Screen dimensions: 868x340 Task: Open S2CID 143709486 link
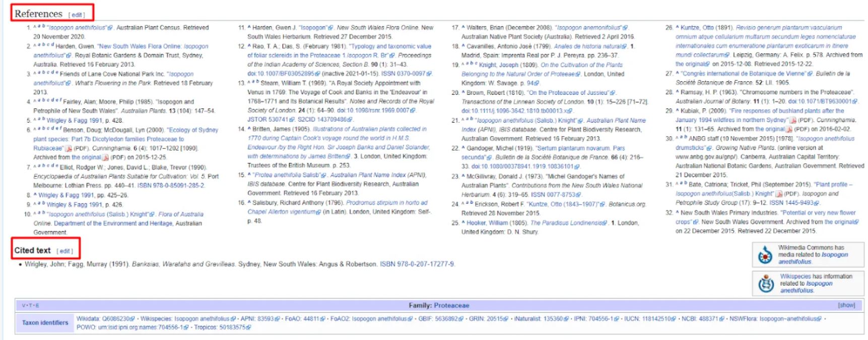click(x=325, y=120)
